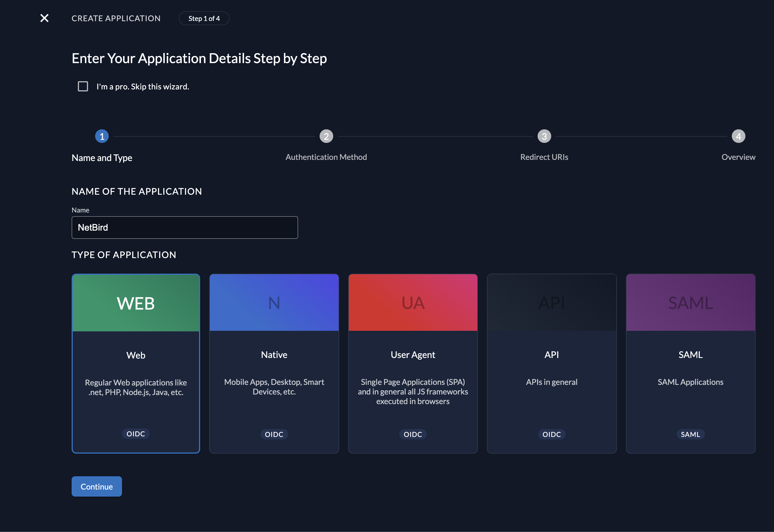Click step 3 Redirect URIs circle
The width and height of the screenshot is (774, 532).
pyautogui.click(x=544, y=136)
